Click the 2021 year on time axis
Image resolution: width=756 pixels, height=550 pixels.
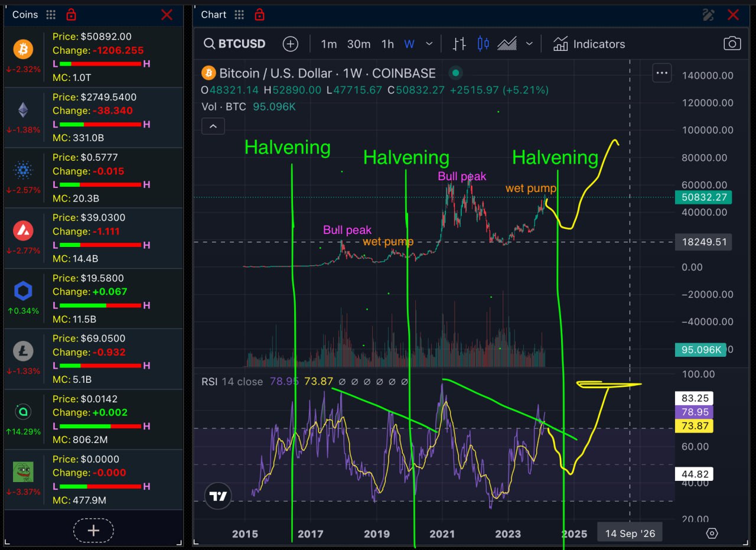pos(442,534)
